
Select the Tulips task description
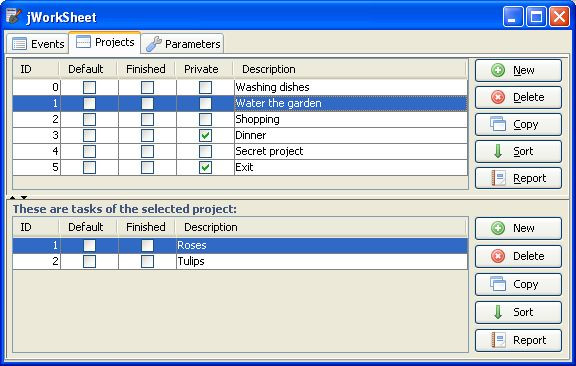coord(322,261)
